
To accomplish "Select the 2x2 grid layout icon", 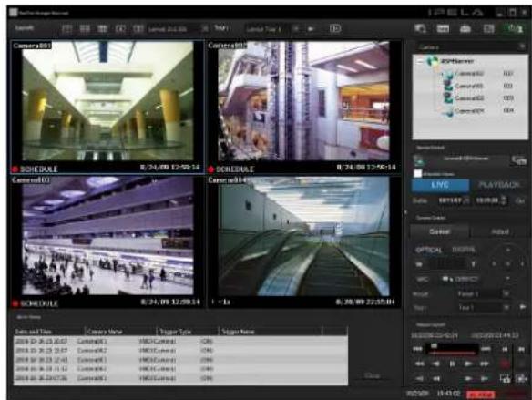I will [85, 29].
